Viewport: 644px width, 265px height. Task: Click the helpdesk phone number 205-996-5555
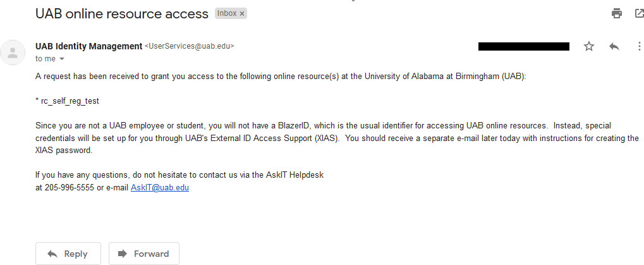[x=69, y=188]
